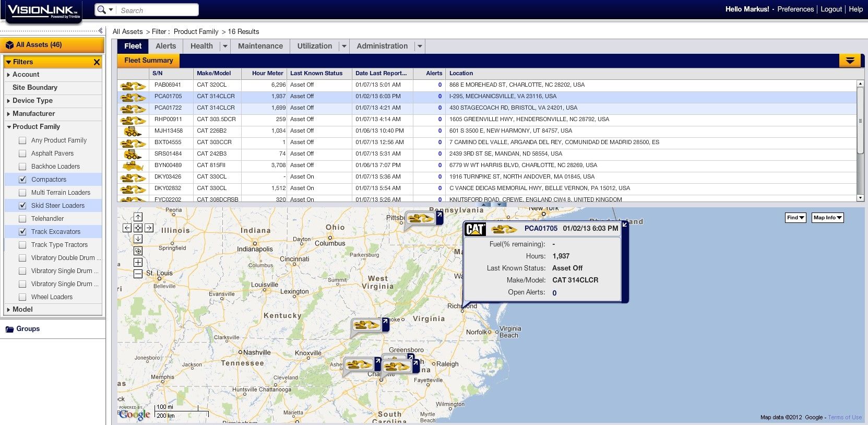
Task: Click the excavator icon for PAB06941 row
Action: pos(133,85)
